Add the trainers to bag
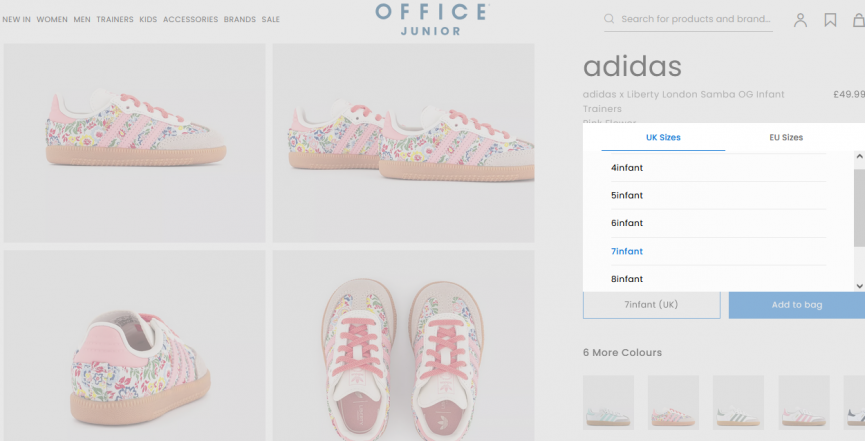 [796, 305]
